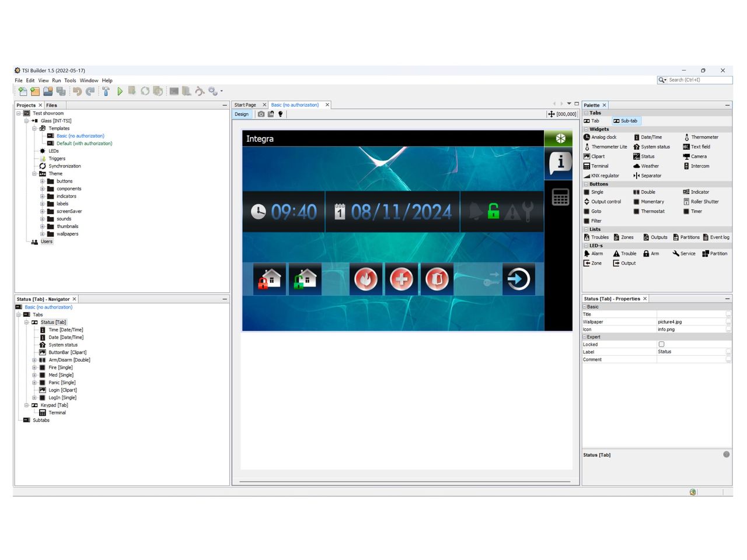
Task: Select Analog clock widget in Palette
Action: (x=603, y=137)
